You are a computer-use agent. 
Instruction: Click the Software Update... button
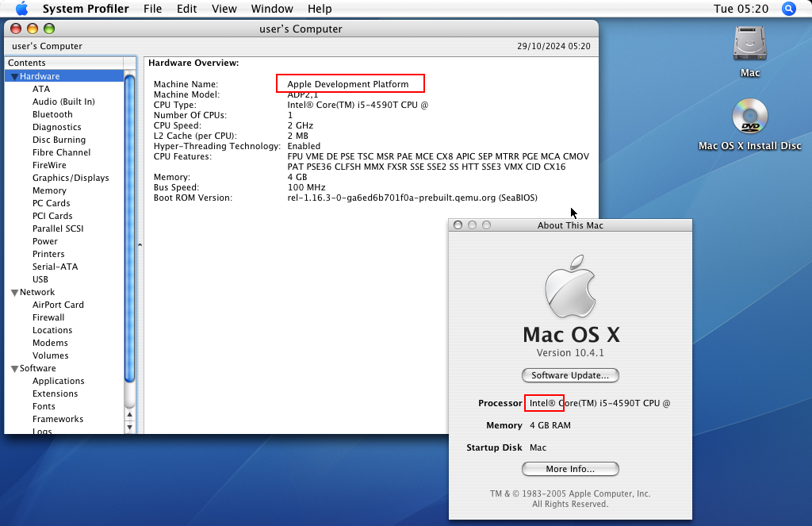tap(570, 375)
